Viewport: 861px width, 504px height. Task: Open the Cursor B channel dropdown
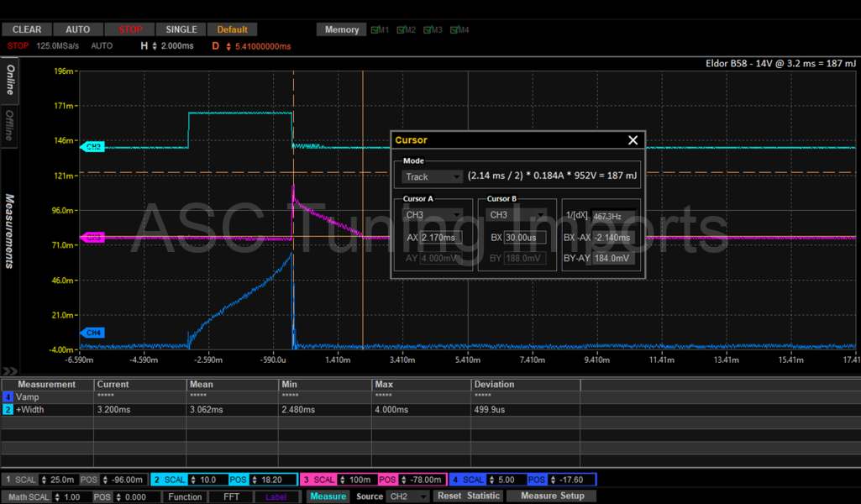[x=517, y=215]
